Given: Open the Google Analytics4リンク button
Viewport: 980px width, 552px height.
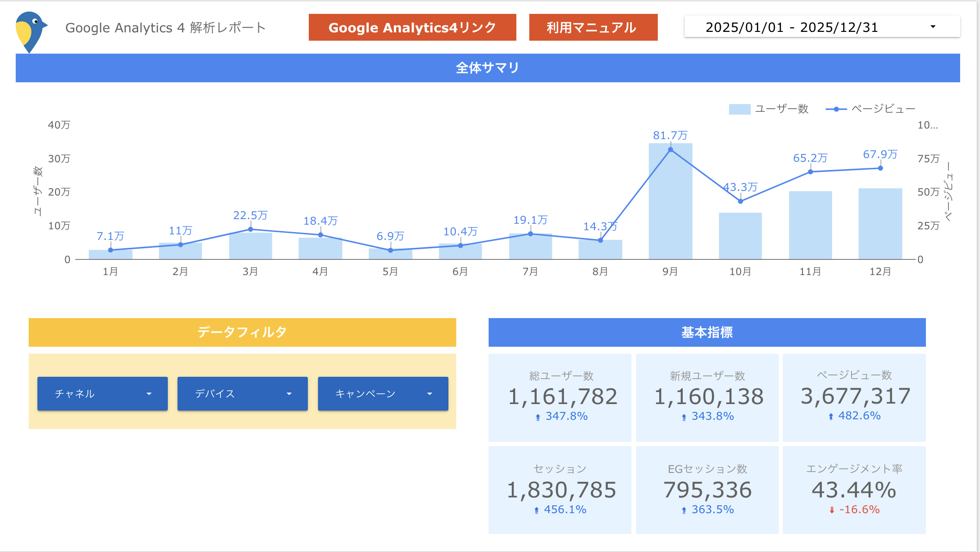Looking at the screenshot, I should click(412, 28).
